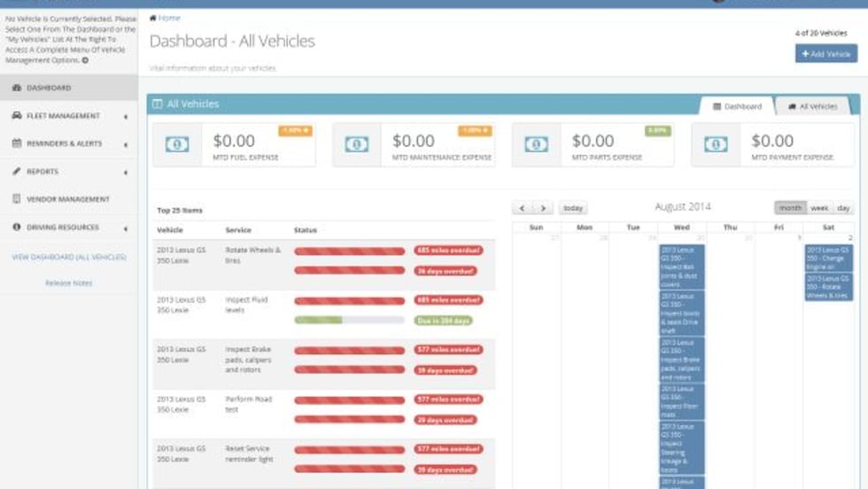Click the MTD Payment Expense money icon
Image resolution: width=868 pixels, height=489 pixels.
pyautogui.click(x=716, y=144)
